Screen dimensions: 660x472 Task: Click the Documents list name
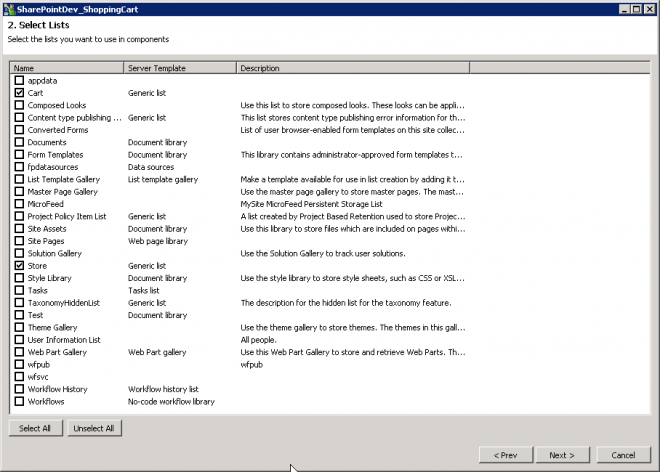click(47, 142)
